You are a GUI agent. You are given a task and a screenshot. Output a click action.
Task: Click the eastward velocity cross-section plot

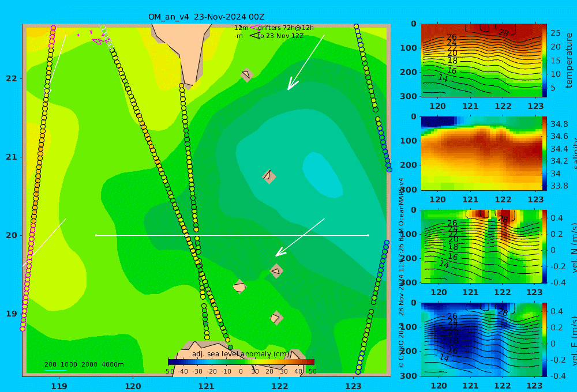coord(481,340)
